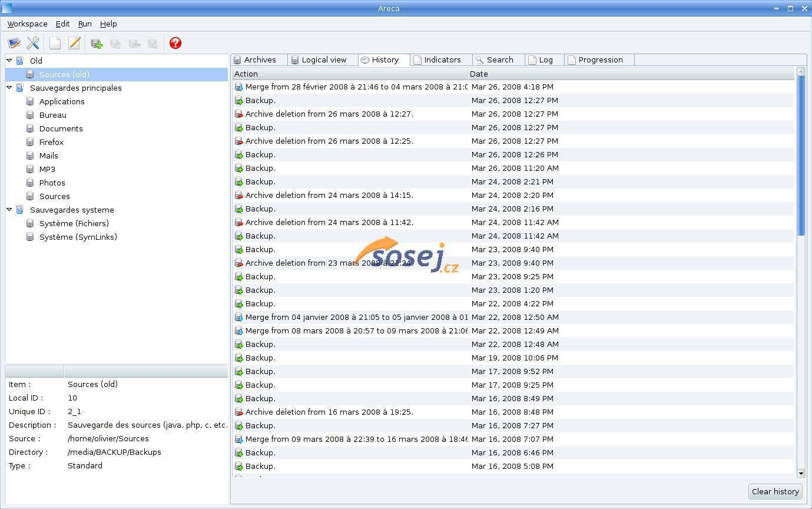Open preferences via the wrench-and-screwdriver icon
This screenshot has width=812, height=509.
[33, 43]
